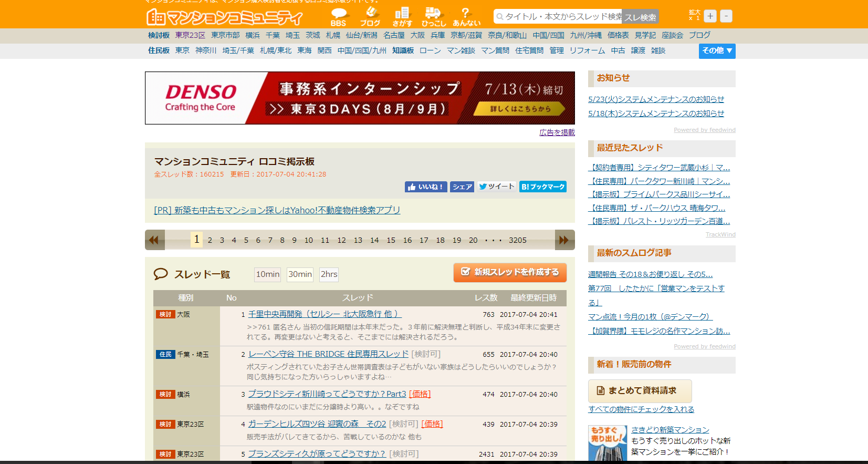This screenshot has height=464, width=868.
Task: Go to the first page with double arrow
Action: [154, 240]
